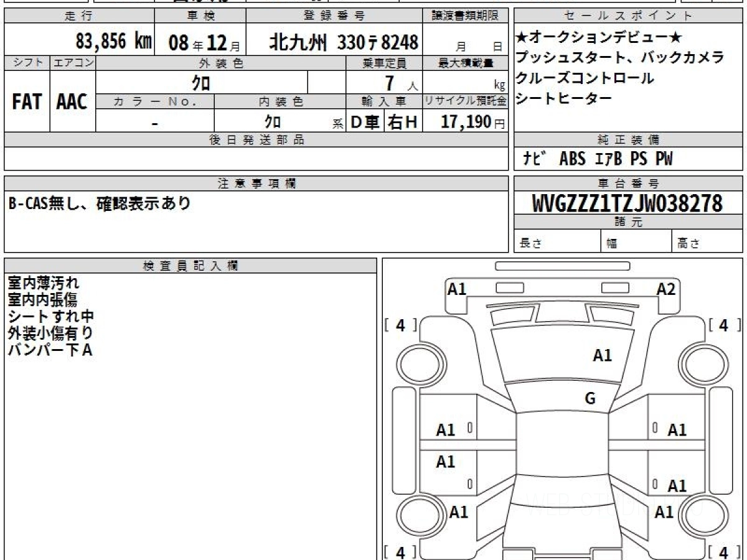Viewport: 747px width, 560px height.
Task: Click inspector note シートすれ中
Action: click(50, 316)
